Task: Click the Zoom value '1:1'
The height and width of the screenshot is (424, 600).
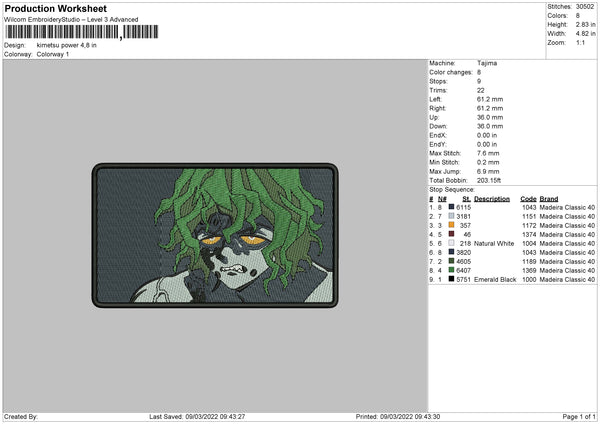Action: pos(580,42)
